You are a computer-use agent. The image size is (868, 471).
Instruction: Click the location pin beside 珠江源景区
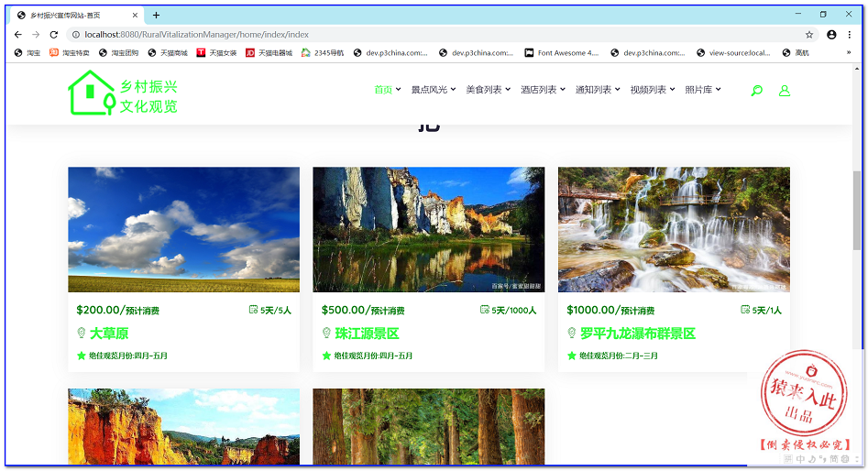click(326, 334)
